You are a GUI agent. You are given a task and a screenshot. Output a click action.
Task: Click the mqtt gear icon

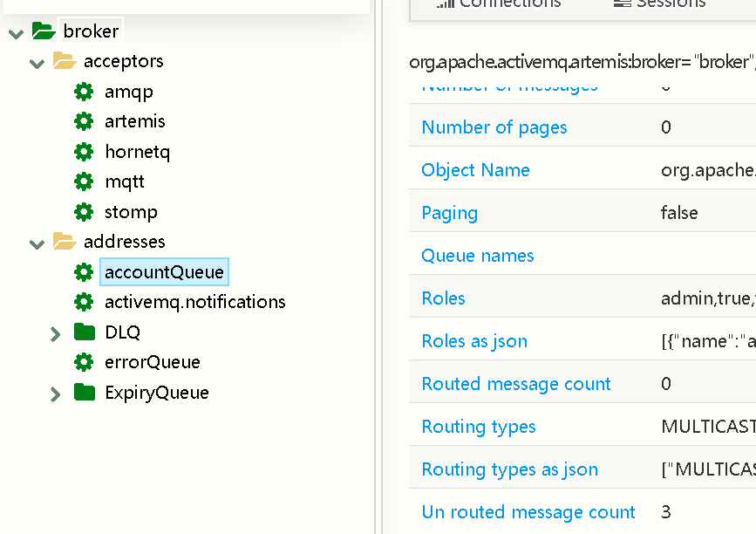[84, 181]
